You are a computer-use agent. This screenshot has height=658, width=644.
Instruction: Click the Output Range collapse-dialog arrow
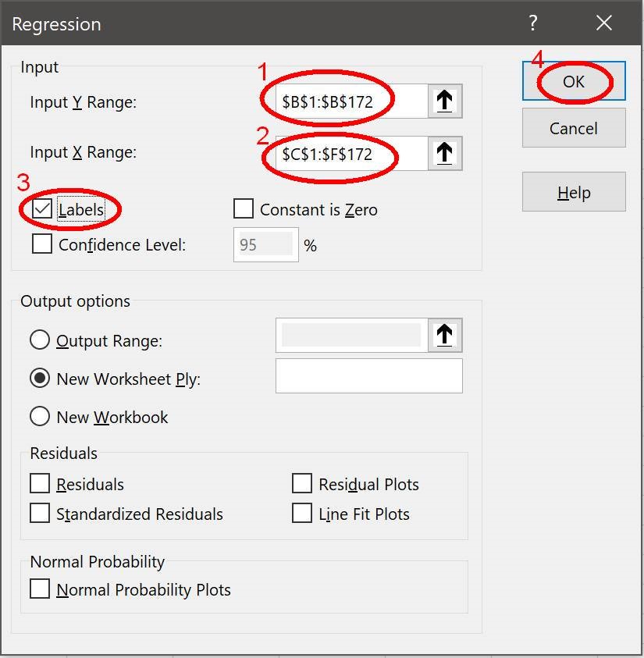[x=445, y=336]
